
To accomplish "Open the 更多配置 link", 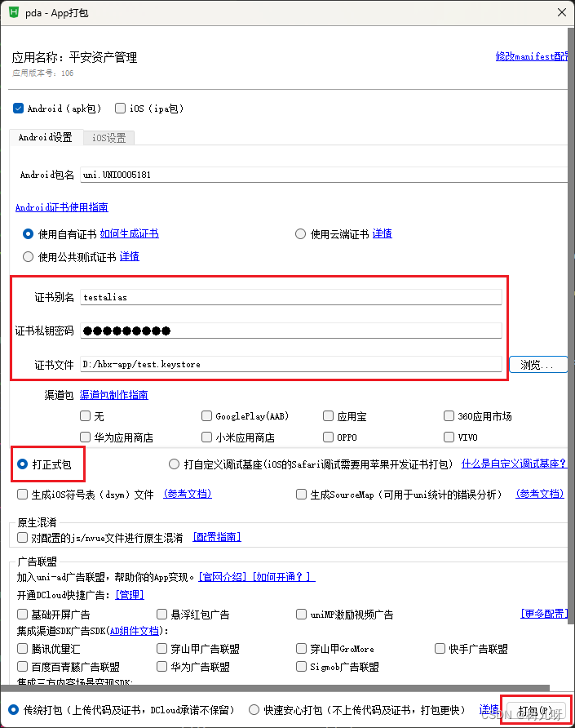I will click(x=544, y=614).
